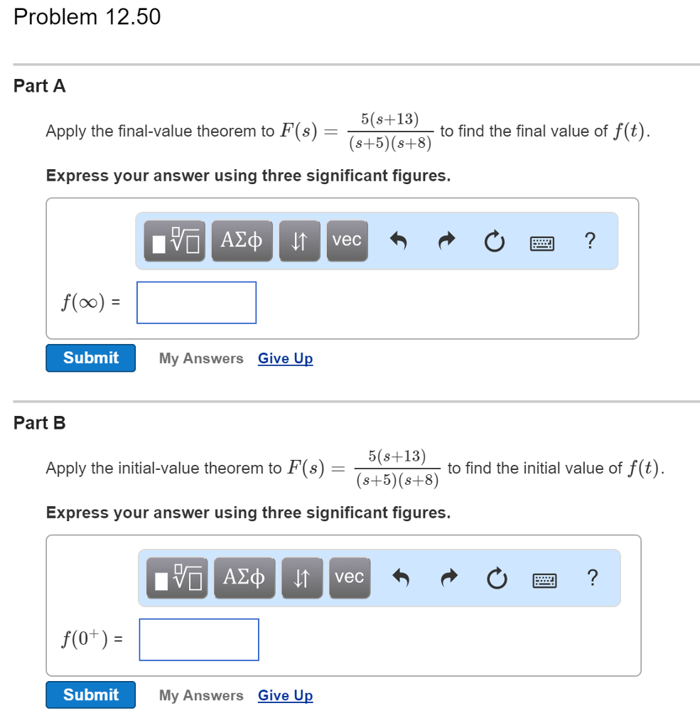Viewport: 700px width, 728px height.
Task: Click inside the f(∞) answer field
Action: [x=196, y=302]
